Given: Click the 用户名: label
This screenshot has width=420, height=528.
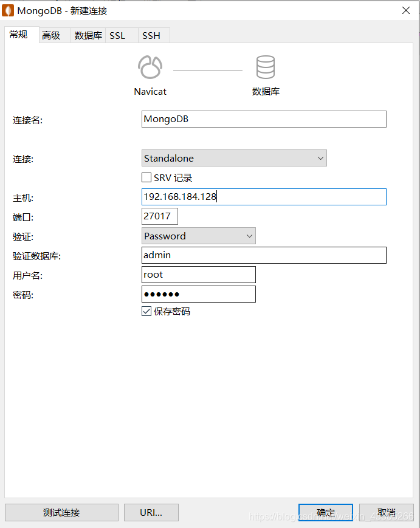Looking at the screenshot, I should pyautogui.click(x=27, y=276).
